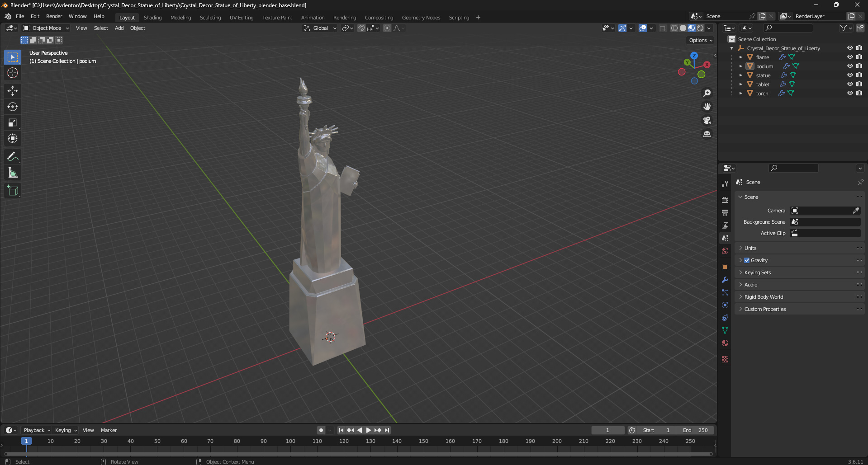Collapse the Crystal_Decor_Statue_of_Liberty collection
This screenshot has height=465, width=868.
coord(731,48)
